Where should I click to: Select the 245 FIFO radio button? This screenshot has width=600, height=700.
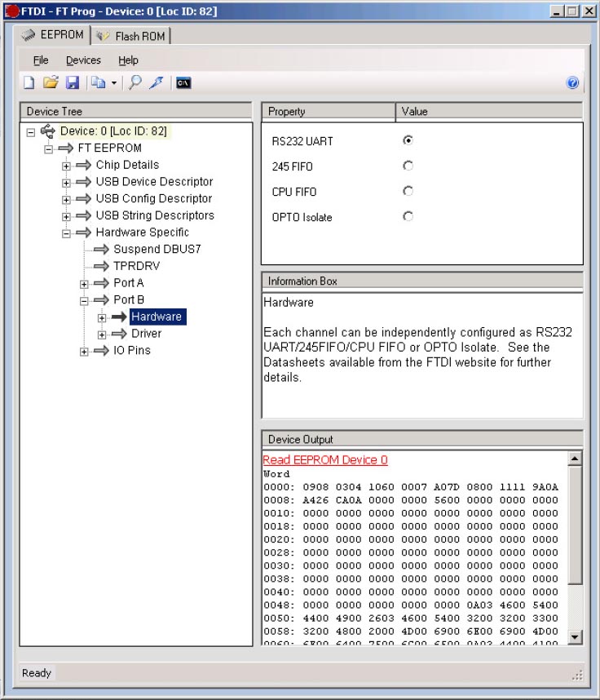point(408,166)
